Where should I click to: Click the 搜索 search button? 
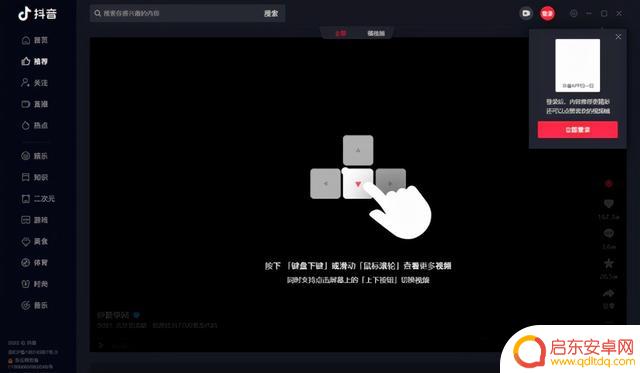pyautogui.click(x=271, y=13)
